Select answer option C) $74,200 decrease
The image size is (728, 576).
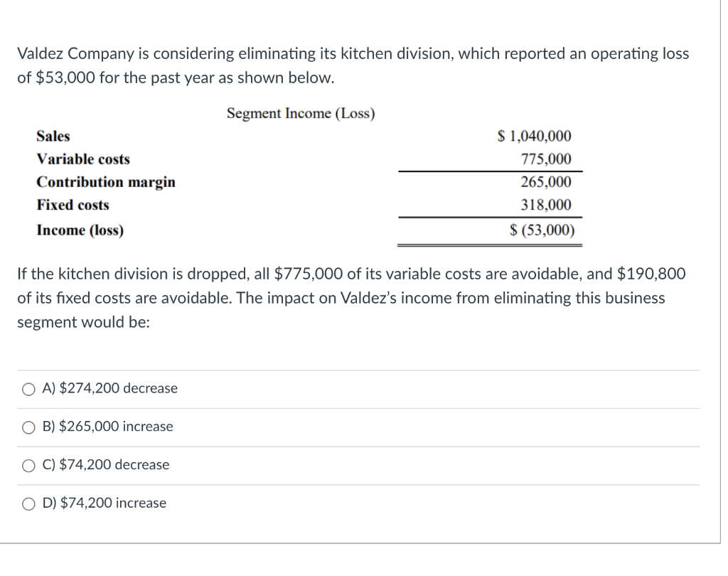(x=107, y=464)
